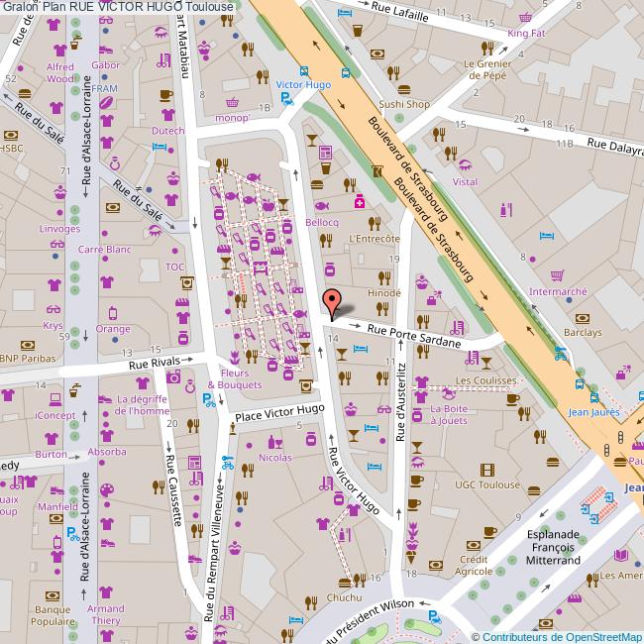Click the Chuchu burger icon

tap(345, 583)
